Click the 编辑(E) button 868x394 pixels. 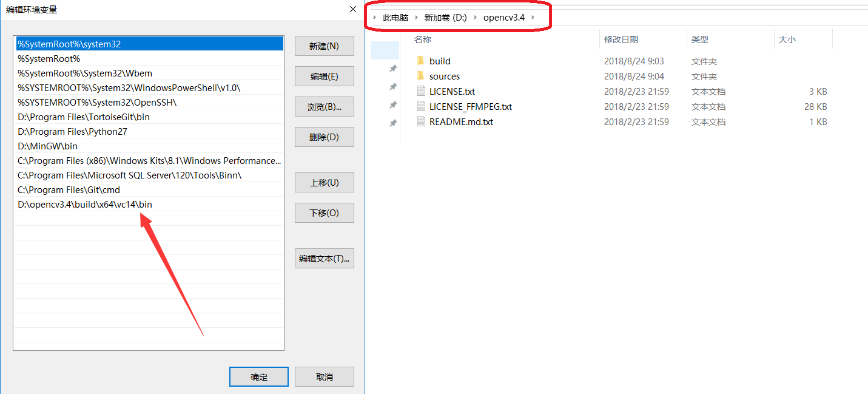point(324,76)
